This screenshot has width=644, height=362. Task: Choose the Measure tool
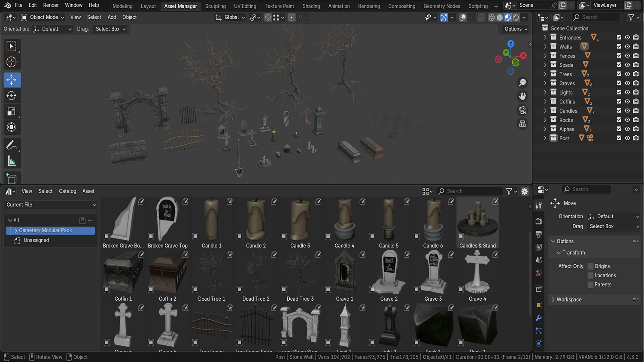coord(12,161)
